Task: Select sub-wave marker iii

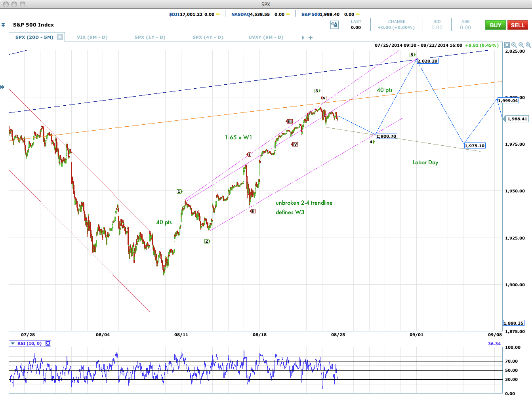Action: pos(290,121)
